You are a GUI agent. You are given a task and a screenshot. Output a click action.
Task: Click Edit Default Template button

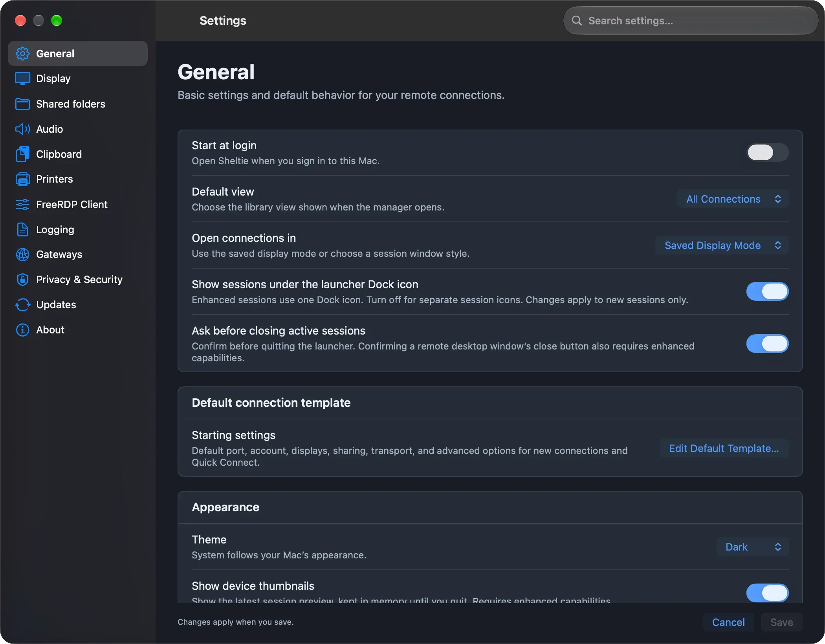click(x=724, y=448)
